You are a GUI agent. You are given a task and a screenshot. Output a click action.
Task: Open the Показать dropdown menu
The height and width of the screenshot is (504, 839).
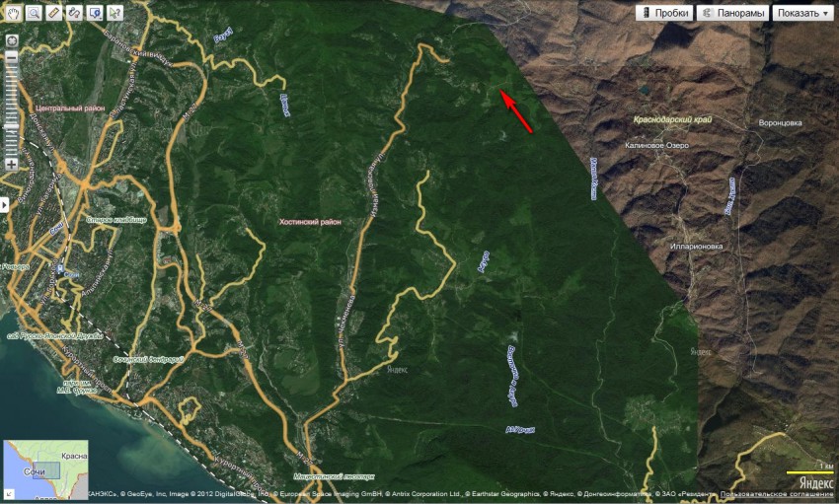[802, 13]
